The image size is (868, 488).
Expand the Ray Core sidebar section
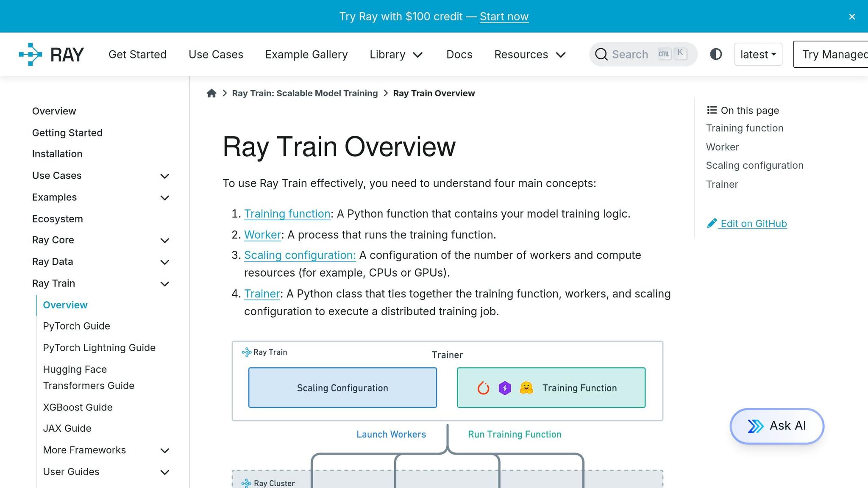pos(165,240)
